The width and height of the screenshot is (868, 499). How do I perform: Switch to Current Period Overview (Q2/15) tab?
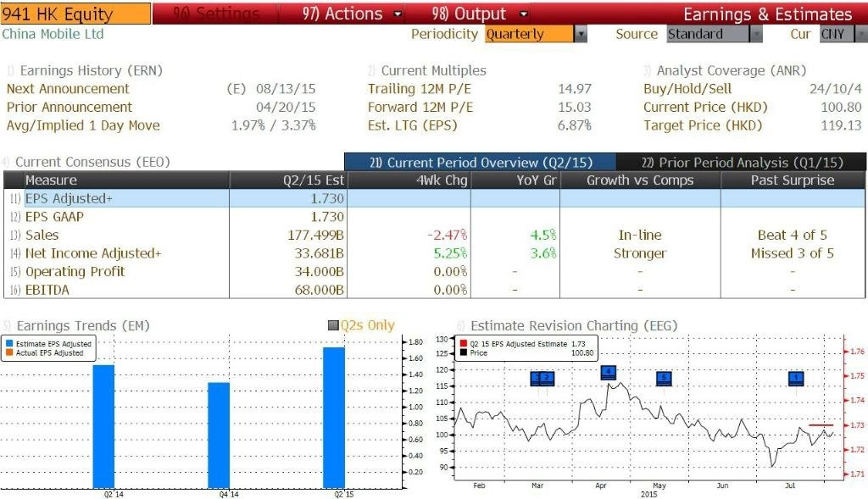point(480,163)
